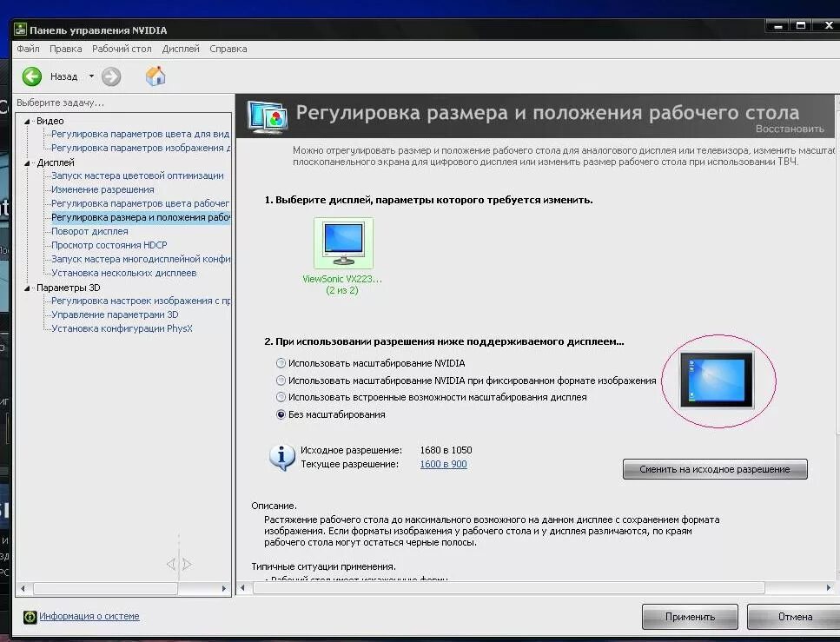
Task: Click task tree horizontal scrollbar right arrow
Action: click(224, 588)
